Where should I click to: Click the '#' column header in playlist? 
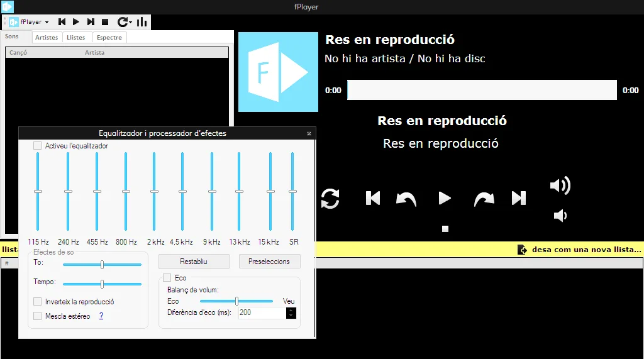point(6,263)
